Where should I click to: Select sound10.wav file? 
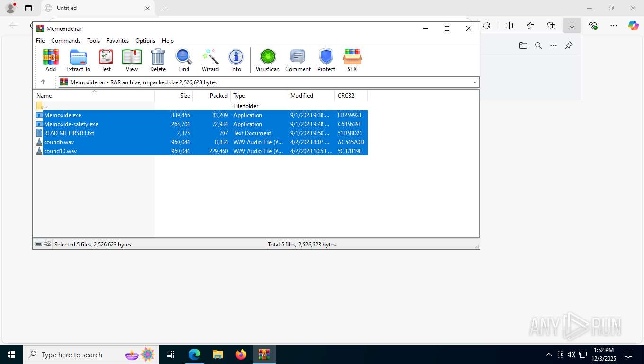click(201, 151)
